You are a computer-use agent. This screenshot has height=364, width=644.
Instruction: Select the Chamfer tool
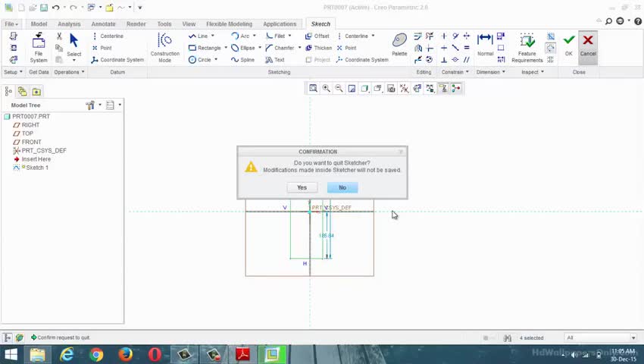tap(280, 48)
